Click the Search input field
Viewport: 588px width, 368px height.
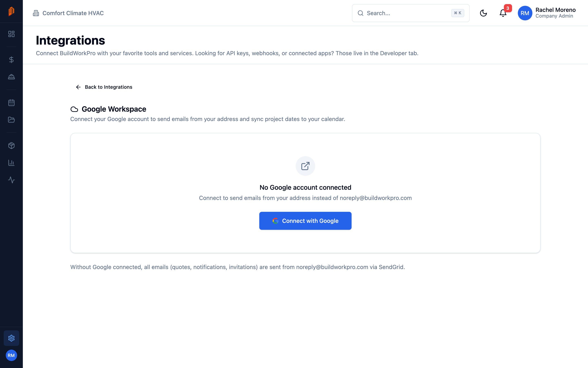pos(411,13)
